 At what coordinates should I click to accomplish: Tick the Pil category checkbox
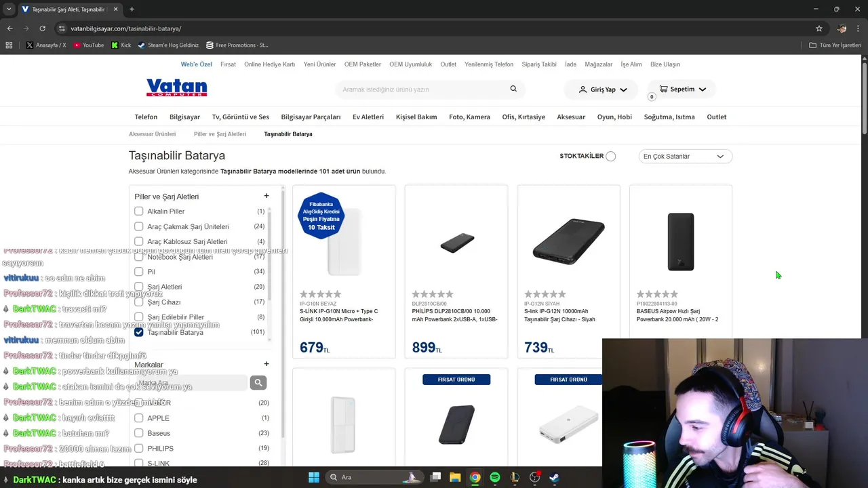139,272
